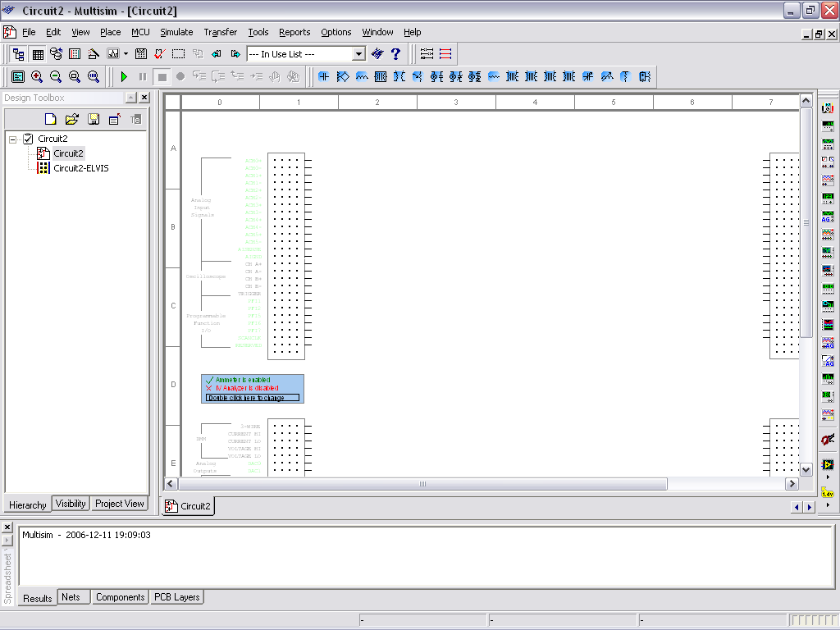This screenshot has width=840, height=630.
Task: Click the zoom out magnifier icon
Action: pyautogui.click(x=56, y=76)
